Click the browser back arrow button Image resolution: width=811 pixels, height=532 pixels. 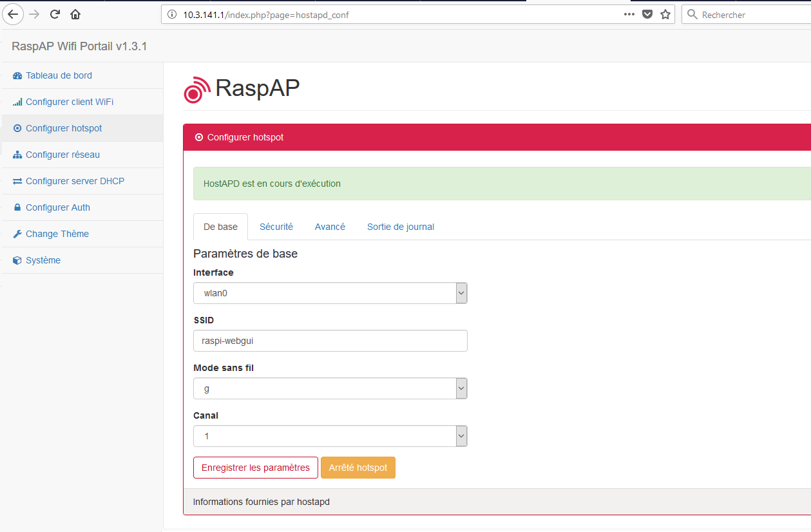(x=12, y=14)
